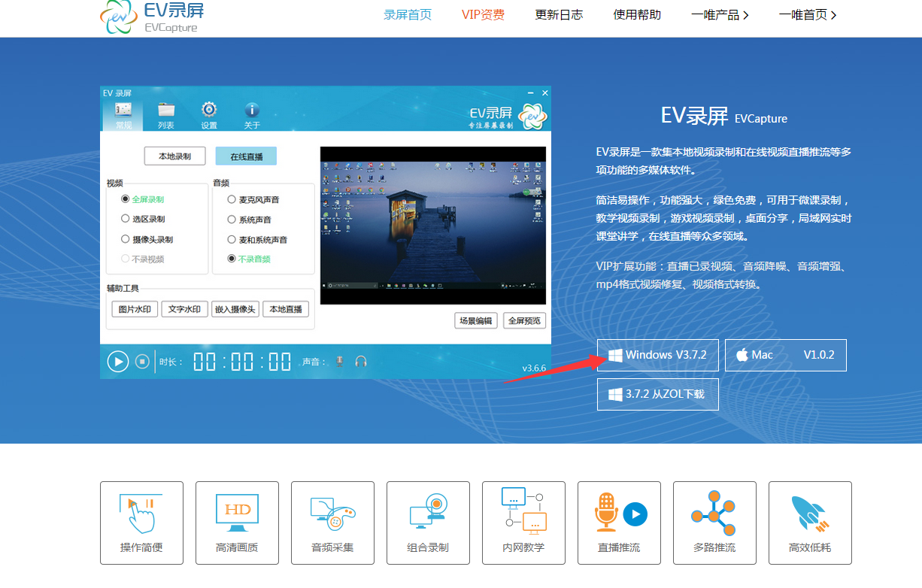The width and height of the screenshot is (922, 588).
Task: Click the EV录屏 EVCapture logo
Action: tap(152, 18)
